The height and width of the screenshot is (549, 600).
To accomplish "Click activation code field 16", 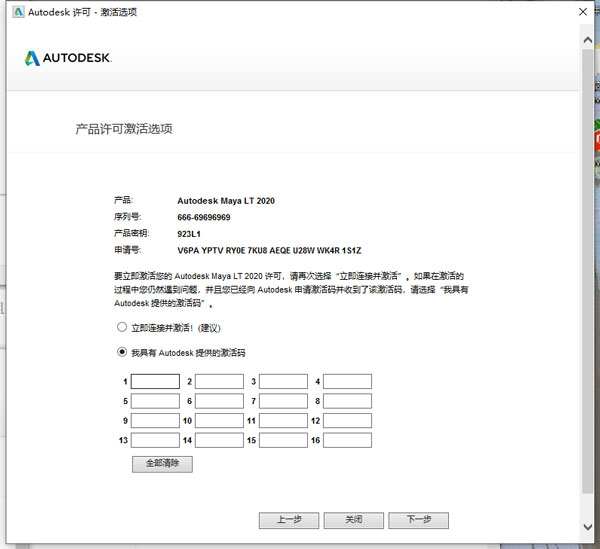I will pos(347,440).
